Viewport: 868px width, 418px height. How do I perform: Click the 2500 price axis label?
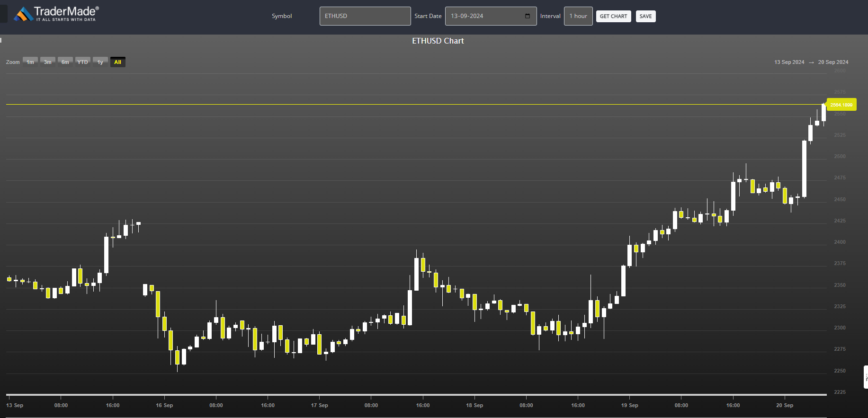(x=840, y=156)
